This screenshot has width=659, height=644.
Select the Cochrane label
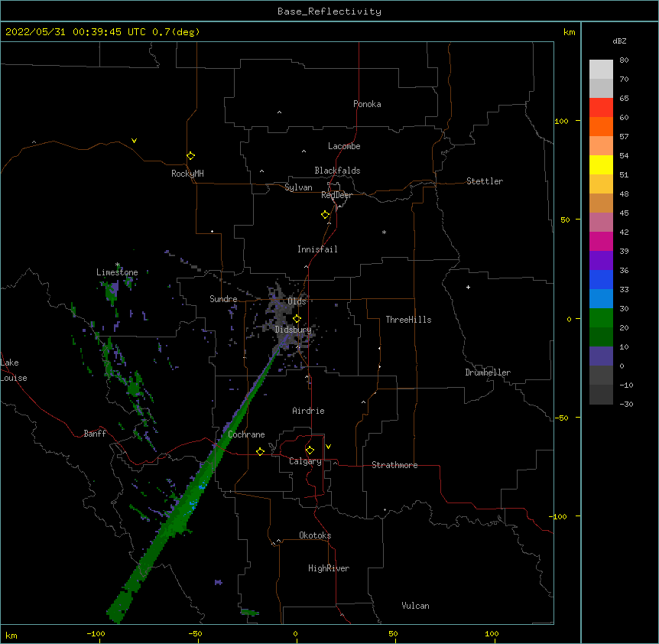coord(246,434)
